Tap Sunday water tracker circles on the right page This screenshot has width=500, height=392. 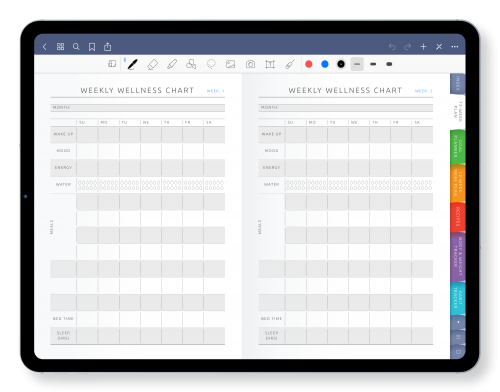[296, 185]
